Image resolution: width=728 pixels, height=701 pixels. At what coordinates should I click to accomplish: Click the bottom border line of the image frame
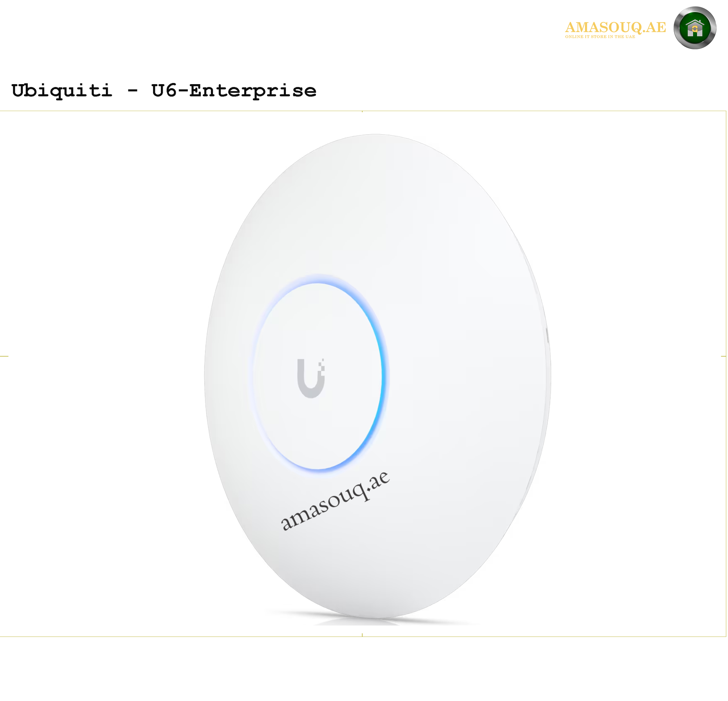[363, 636]
